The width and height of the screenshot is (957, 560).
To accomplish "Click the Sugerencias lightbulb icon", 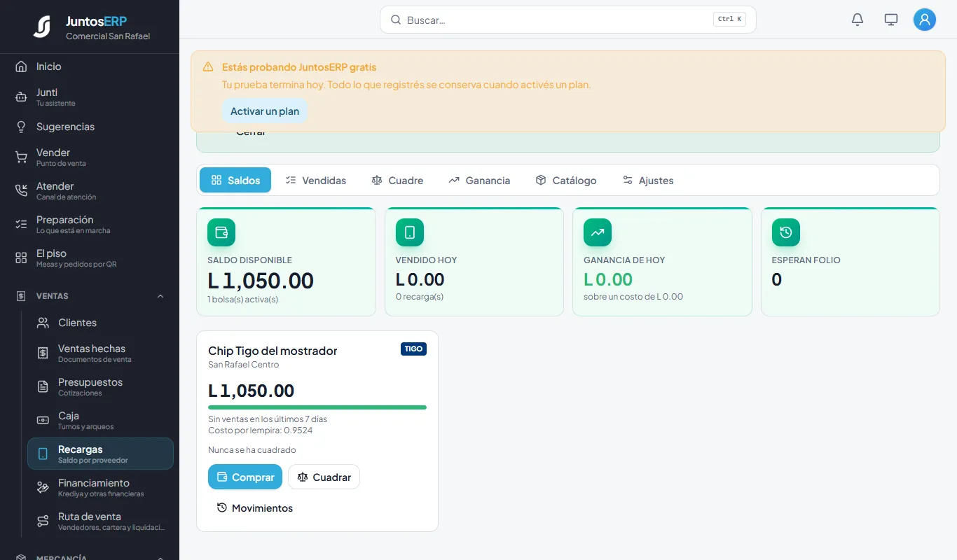I will point(21,127).
